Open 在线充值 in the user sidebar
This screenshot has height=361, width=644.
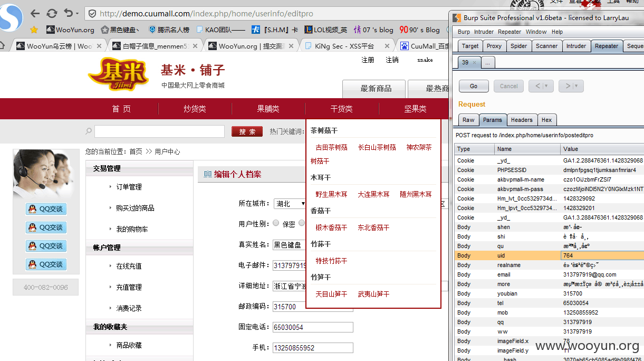click(129, 266)
